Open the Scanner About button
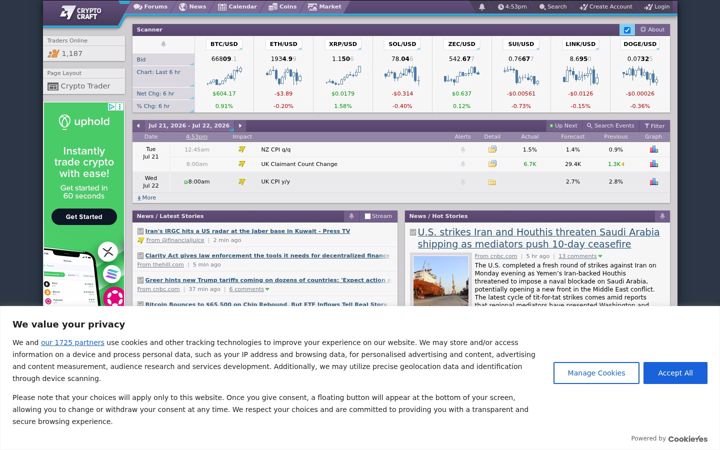Image resolution: width=720 pixels, height=450 pixels. click(x=652, y=29)
